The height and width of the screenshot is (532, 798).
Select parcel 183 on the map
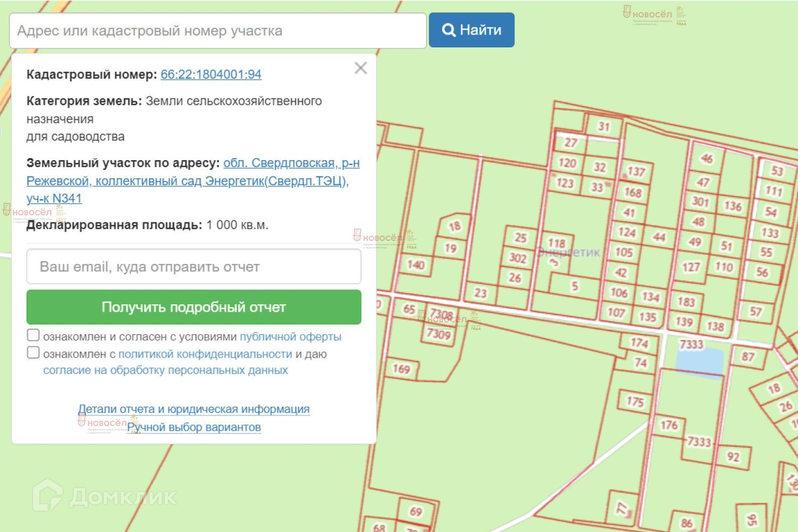[686, 302]
